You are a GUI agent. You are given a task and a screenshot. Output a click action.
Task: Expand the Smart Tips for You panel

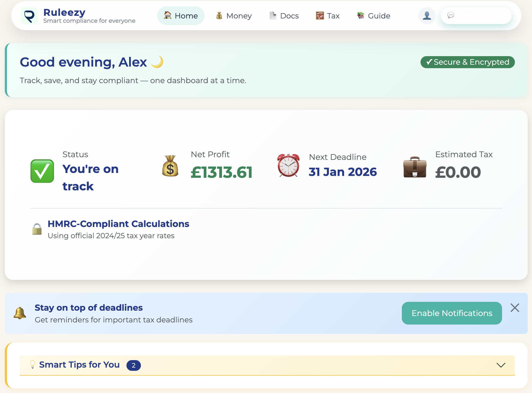pyautogui.click(x=501, y=364)
